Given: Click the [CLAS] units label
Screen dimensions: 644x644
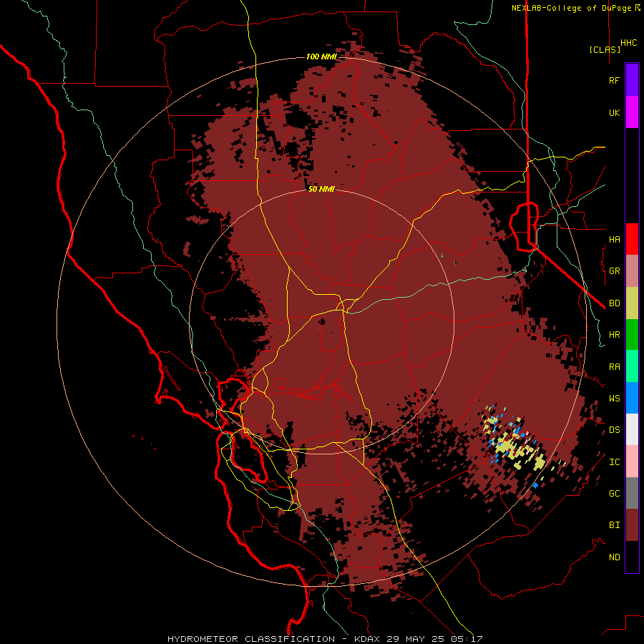Looking at the screenshot, I should [x=605, y=49].
